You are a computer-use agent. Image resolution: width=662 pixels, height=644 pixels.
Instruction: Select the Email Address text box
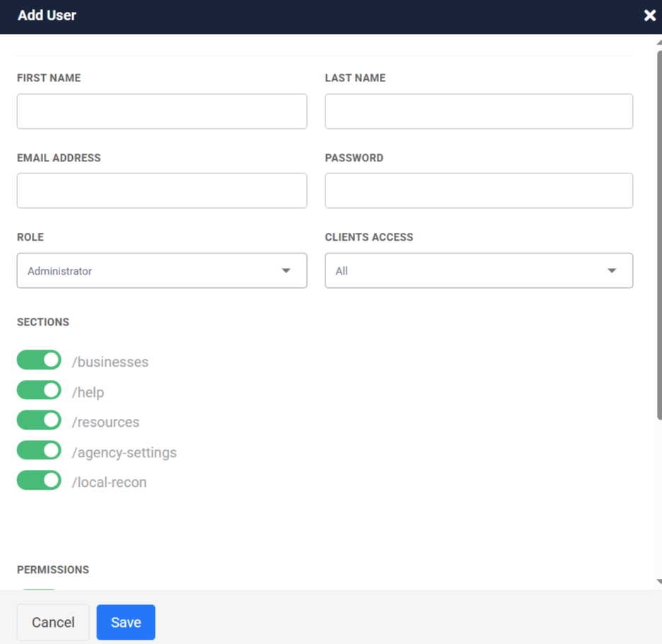point(162,191)
